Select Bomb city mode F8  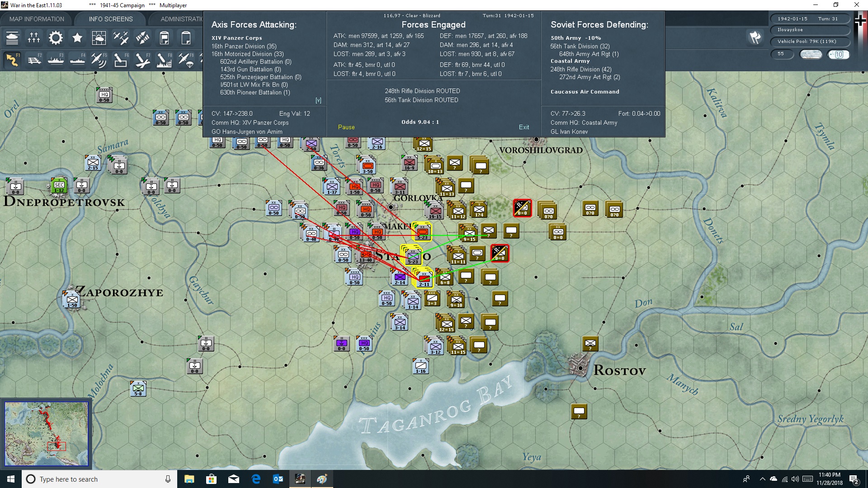[164, 60]
